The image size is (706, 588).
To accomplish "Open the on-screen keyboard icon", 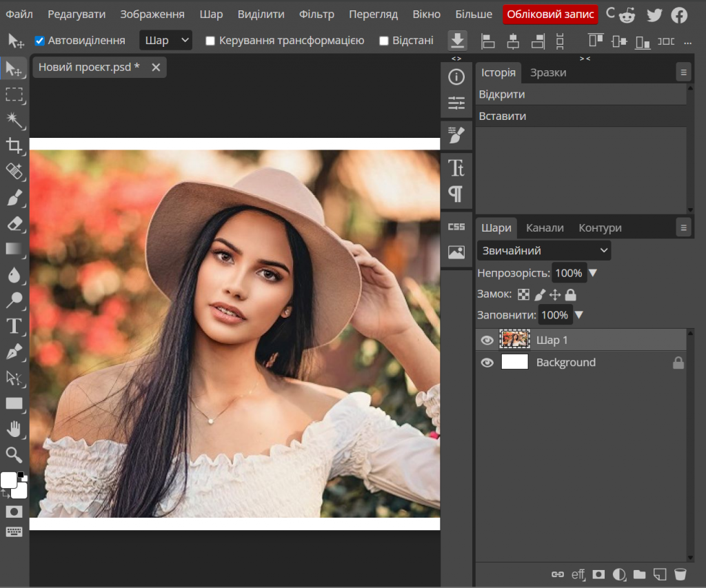I will [14, 532].
